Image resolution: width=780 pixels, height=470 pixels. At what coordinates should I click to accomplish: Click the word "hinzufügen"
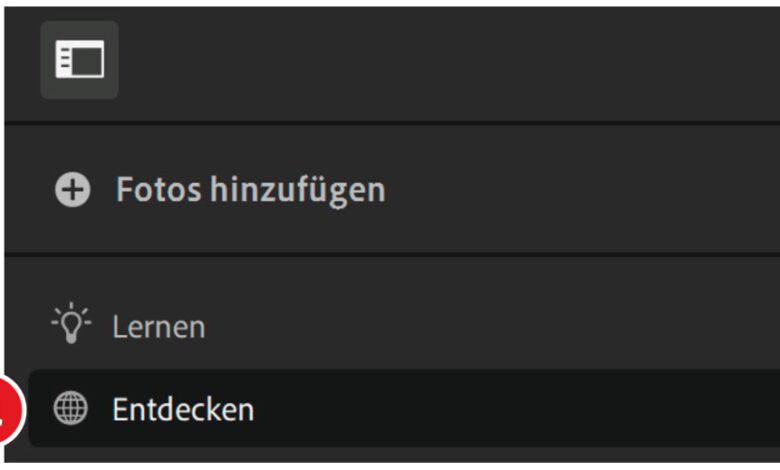297,190
